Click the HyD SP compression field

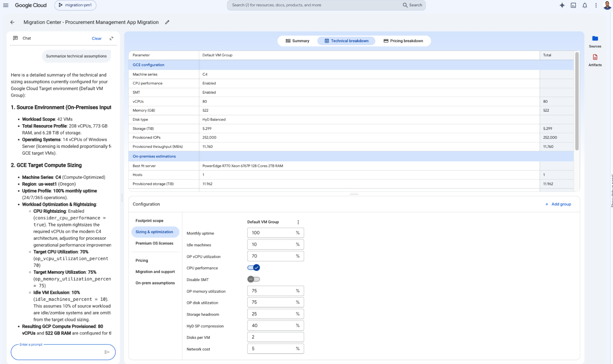pos(275,326)
